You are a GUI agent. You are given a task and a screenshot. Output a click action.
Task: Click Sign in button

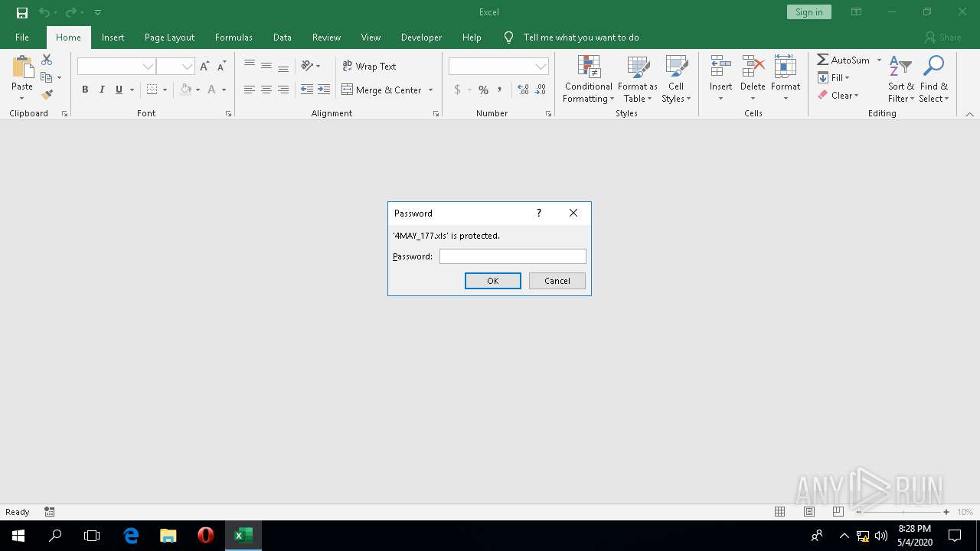coord(808,12)
